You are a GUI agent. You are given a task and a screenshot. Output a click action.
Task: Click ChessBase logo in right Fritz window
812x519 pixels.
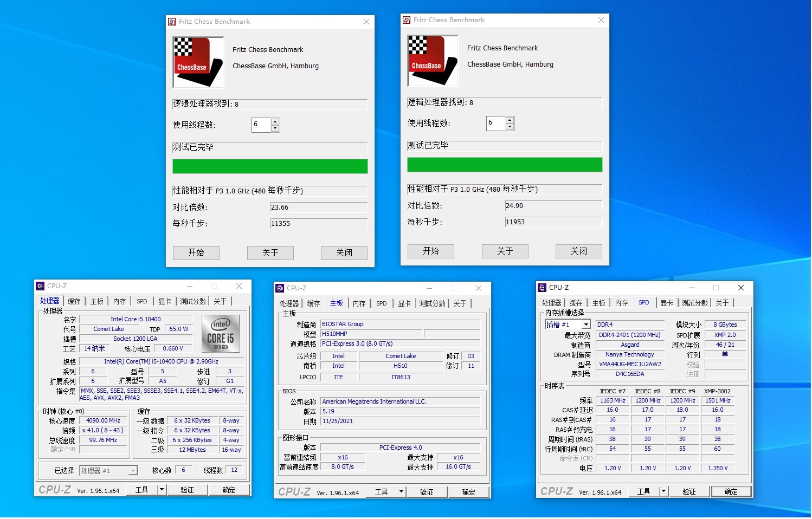coord(433,61)
